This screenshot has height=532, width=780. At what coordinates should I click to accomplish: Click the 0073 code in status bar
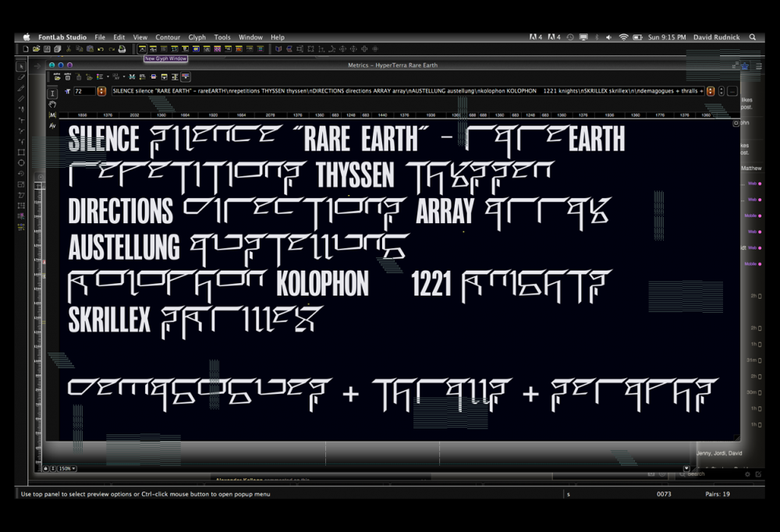coord(664,495)
